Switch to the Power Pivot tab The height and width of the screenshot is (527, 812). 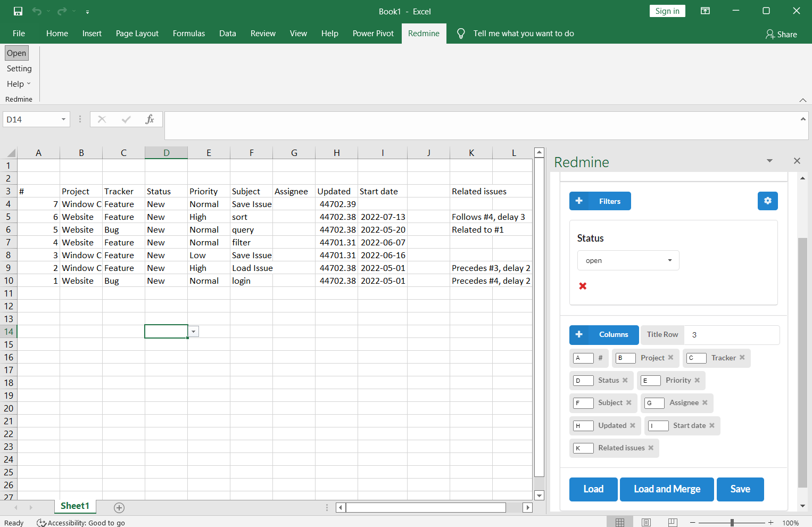373,33
